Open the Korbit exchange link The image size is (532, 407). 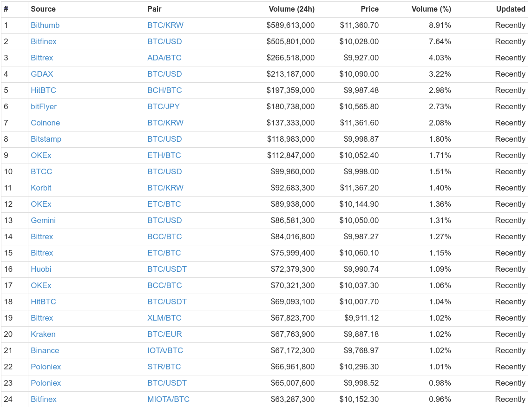pyautogui.click(x=41, y=188)
